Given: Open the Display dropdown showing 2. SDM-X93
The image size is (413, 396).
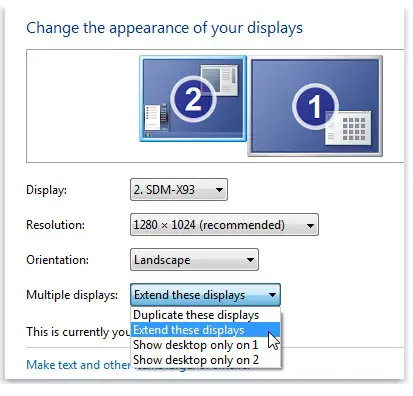Looking at the screenshot, I should [179, 189].
